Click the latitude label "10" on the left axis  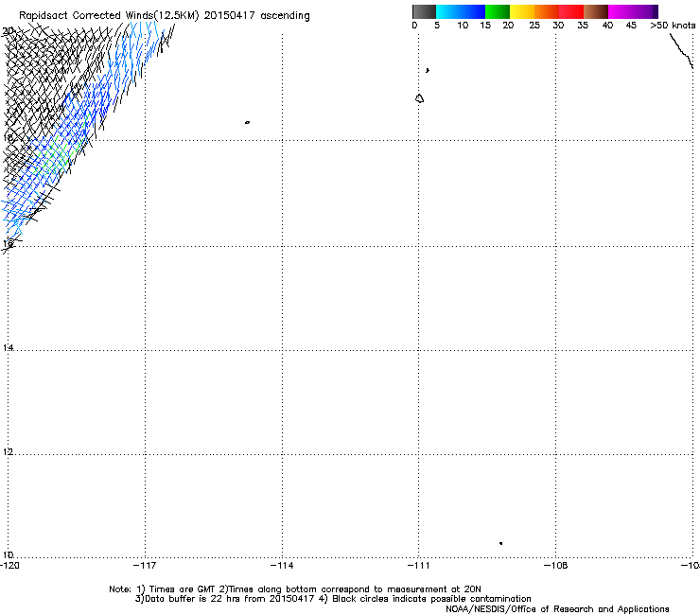coord(8,554)
